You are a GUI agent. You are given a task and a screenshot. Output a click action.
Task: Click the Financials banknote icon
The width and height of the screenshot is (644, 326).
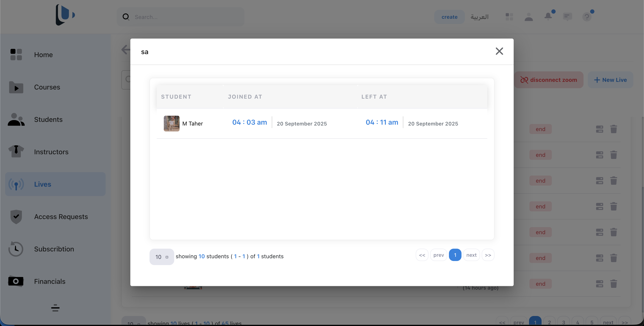click(16, 281)
